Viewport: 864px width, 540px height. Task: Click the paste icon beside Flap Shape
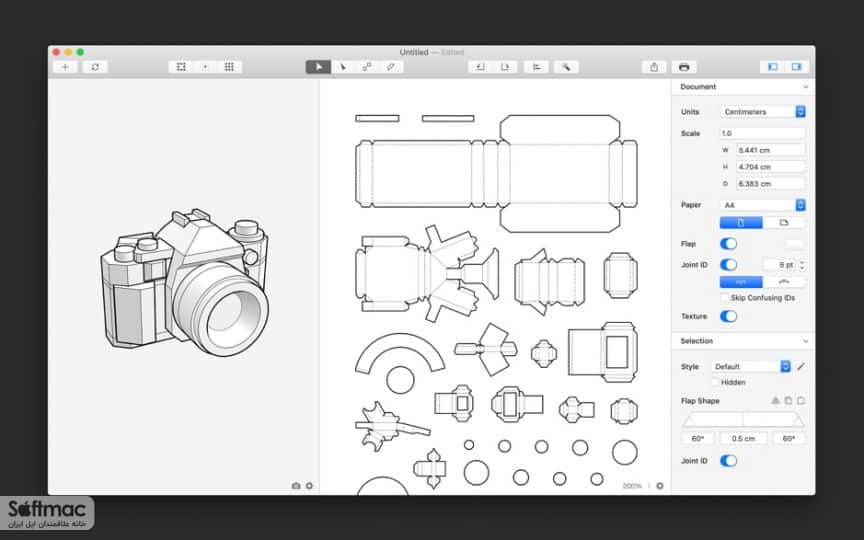coord(801,401)
